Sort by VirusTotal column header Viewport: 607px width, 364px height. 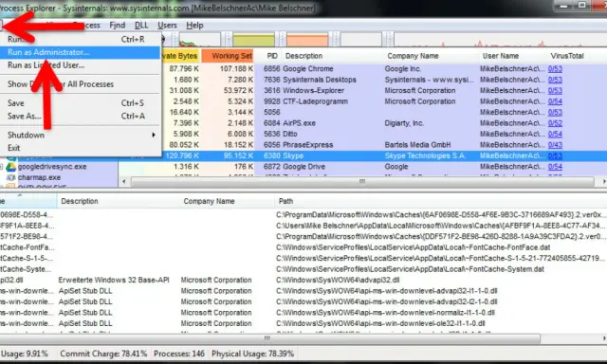[x=567, y=56]
